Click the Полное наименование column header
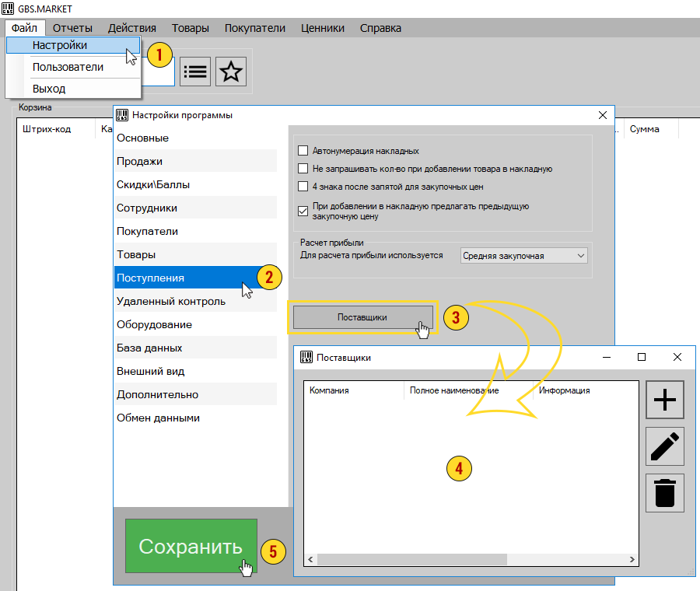700x591 pixels. pos(468,390)
